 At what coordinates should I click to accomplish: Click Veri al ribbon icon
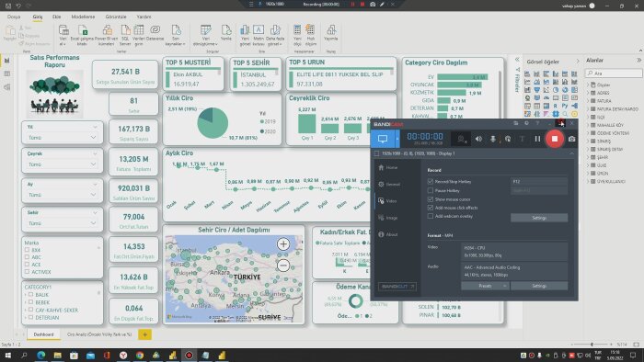pyautogui.click(x=63, y=35)
